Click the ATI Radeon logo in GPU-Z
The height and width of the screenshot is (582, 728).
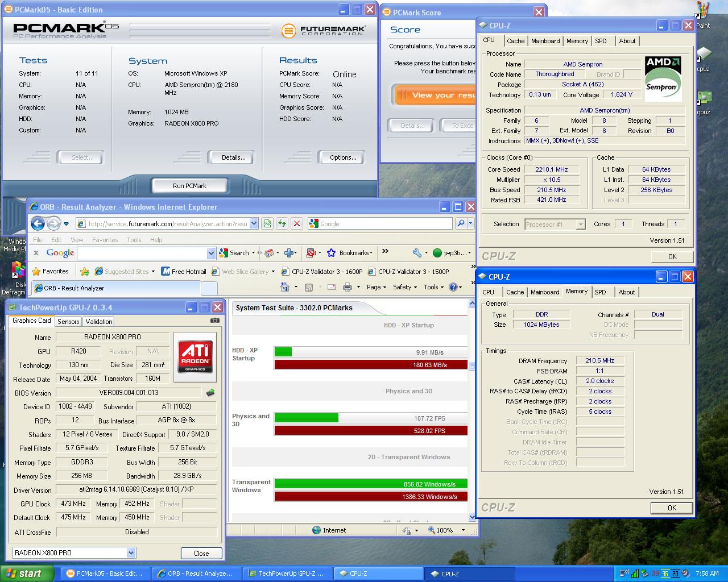[195, 356]
